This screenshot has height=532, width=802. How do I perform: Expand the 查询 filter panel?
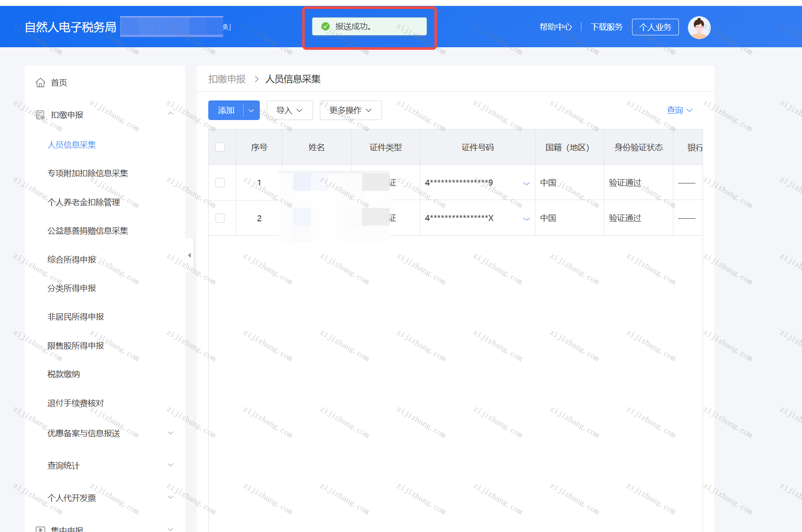click(x=680, y=110)
